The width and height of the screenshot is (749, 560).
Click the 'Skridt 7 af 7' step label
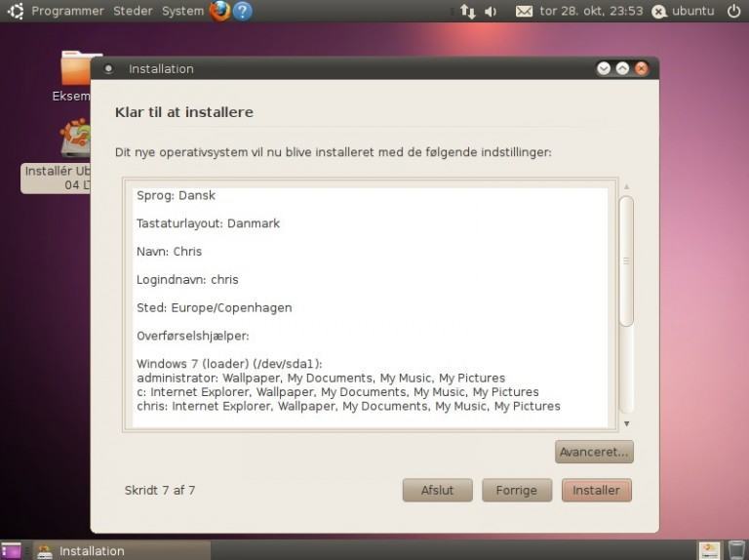point(160,490)
